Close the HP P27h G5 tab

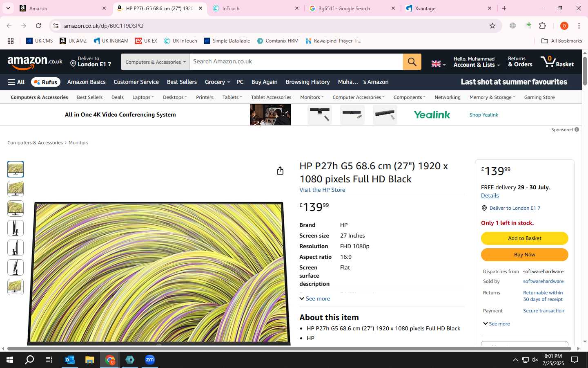coord(200,8)
